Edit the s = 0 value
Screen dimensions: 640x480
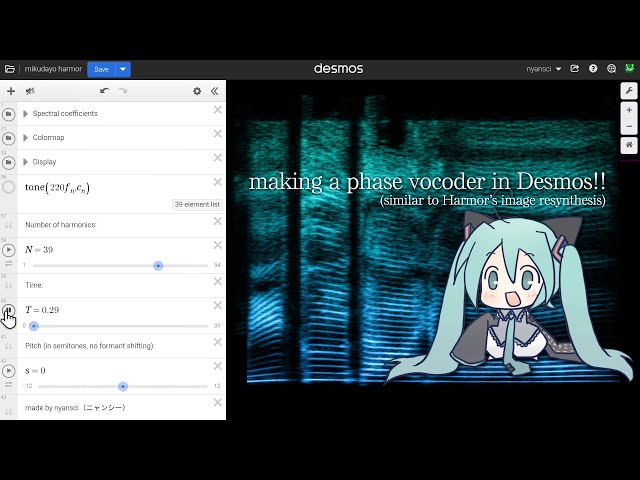(x=35, y=371)
